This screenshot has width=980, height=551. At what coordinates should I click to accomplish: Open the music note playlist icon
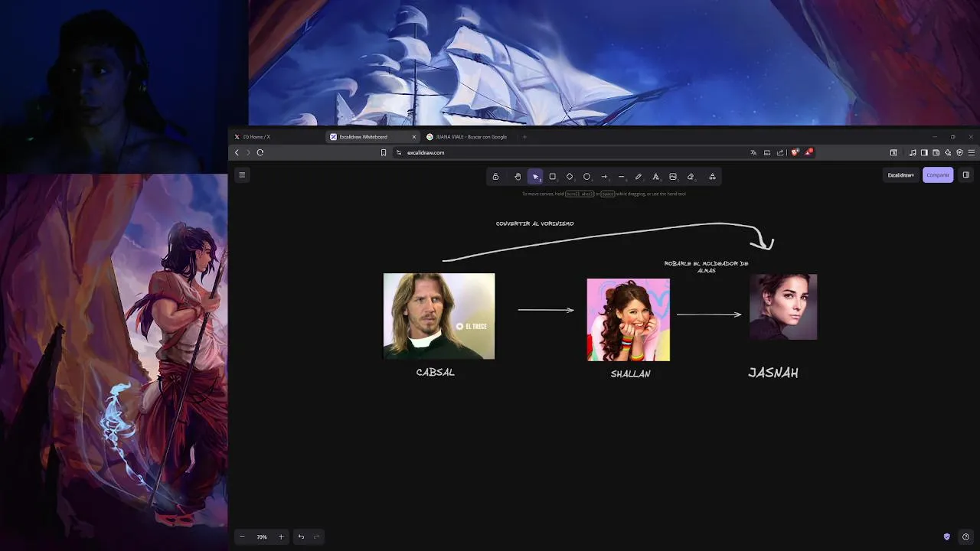point(913,152)
